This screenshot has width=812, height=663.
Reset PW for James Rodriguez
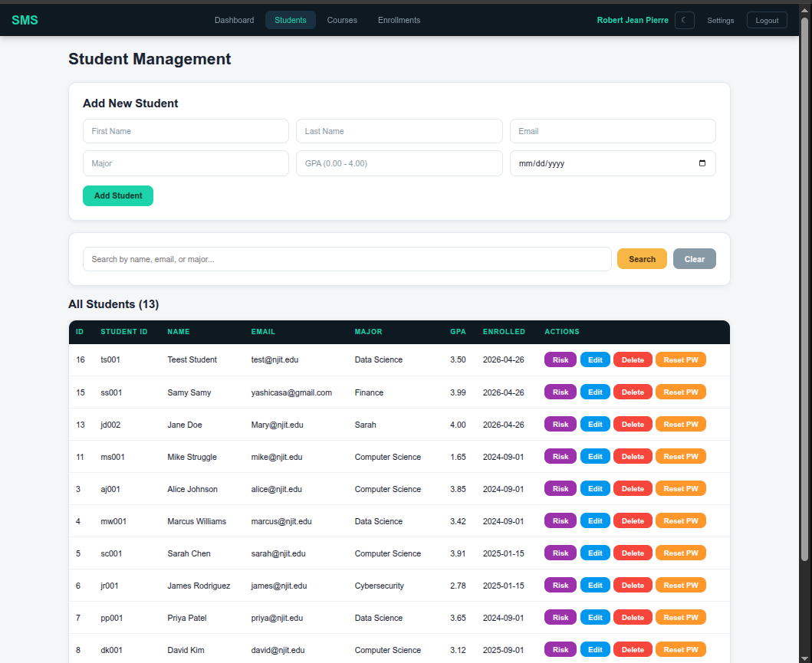click(680, 586)
